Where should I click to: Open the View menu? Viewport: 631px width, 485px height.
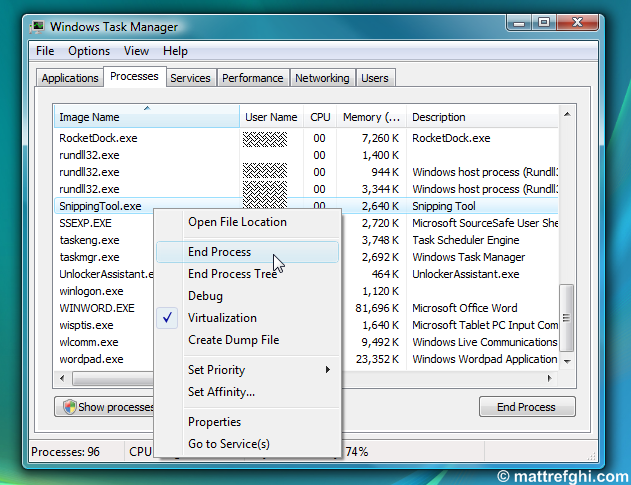136,51
